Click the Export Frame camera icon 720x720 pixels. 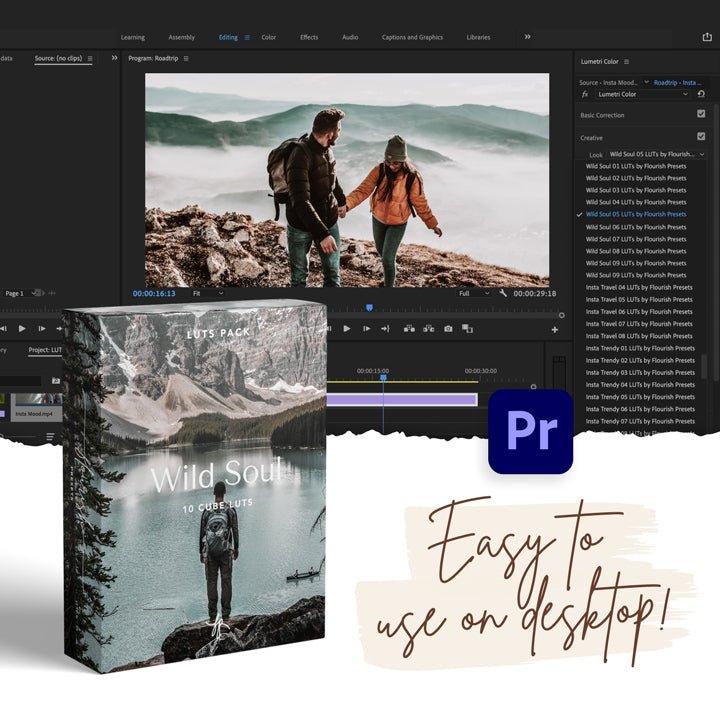pyautogui.click(x=448, y=329)
